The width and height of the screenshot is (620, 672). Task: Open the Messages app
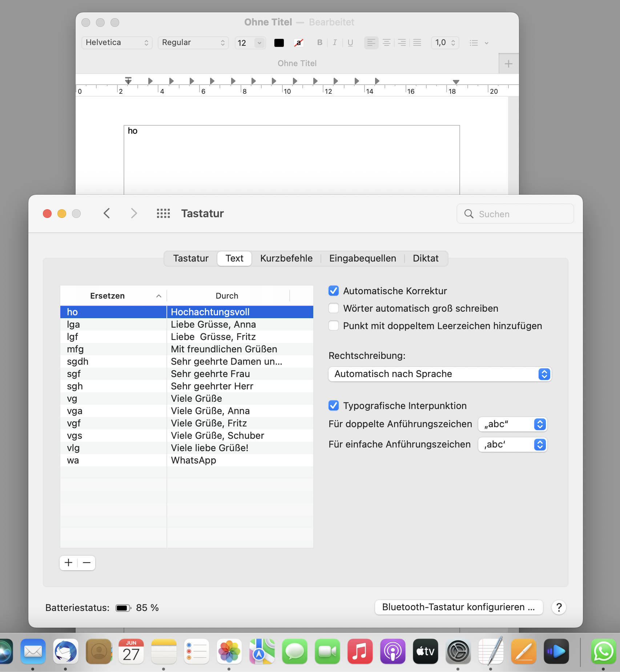click(295, 651)
